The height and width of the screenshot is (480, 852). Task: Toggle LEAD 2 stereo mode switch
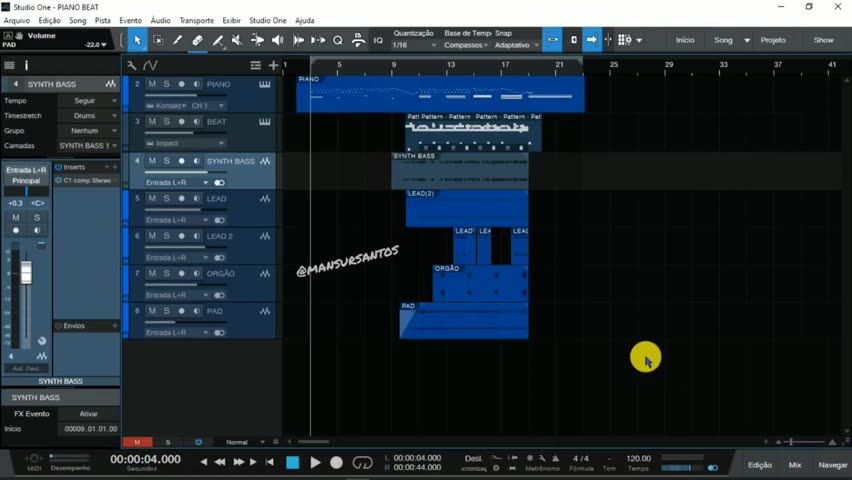[219, 258]
